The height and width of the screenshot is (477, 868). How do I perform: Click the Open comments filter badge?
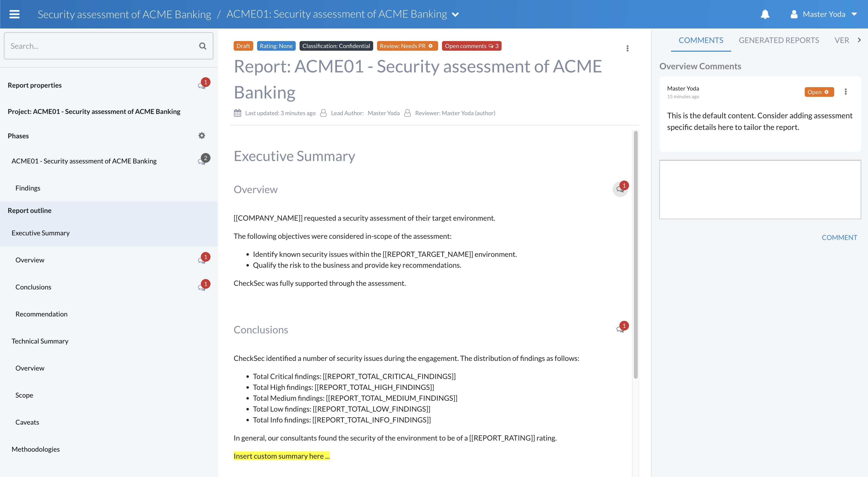[471, 46]
